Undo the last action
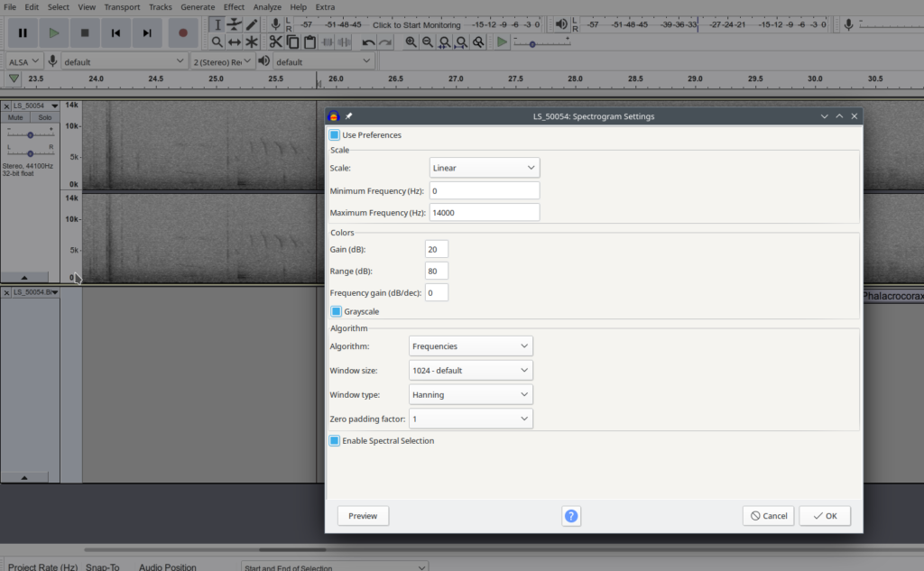Image resolution: width=924 pixels, height=571 pixels. click(368, 42)
